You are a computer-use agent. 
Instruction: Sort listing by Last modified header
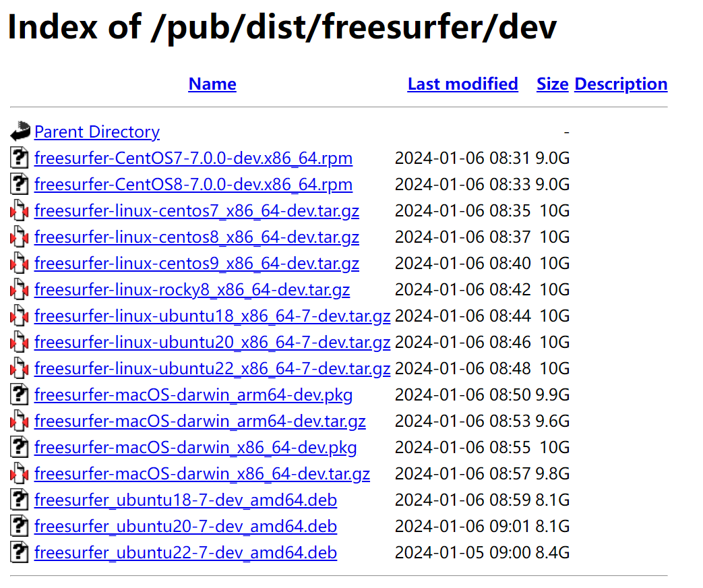pyautogui.click(x=462, y=84)
